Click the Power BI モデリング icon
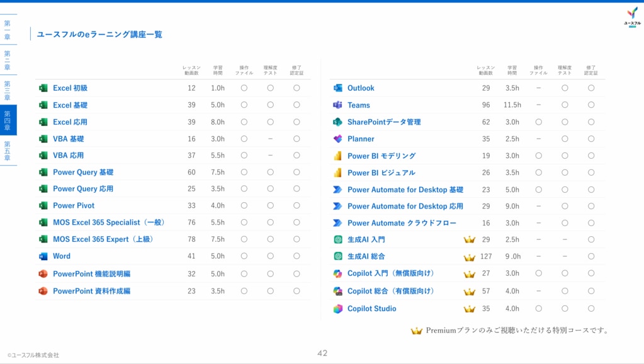 click(x=337, y=156)
